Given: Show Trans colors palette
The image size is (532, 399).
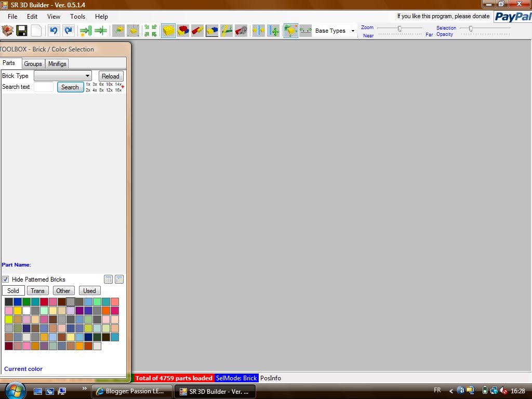Looking at the screenshot, I should coord(37,291).
